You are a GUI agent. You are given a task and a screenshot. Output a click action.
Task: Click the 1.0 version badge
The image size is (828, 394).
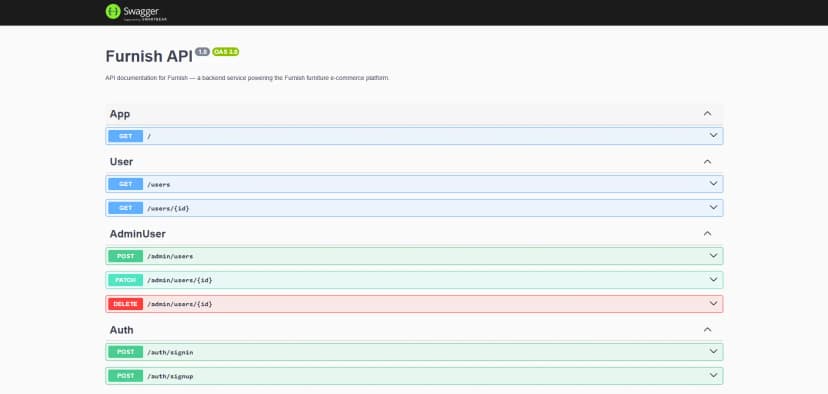[202, 52]
